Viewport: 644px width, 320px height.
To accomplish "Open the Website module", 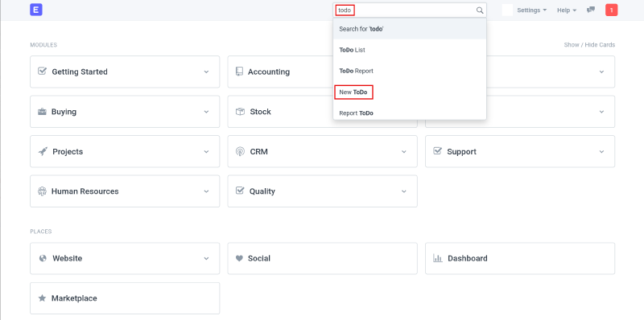I will (125, 258).
